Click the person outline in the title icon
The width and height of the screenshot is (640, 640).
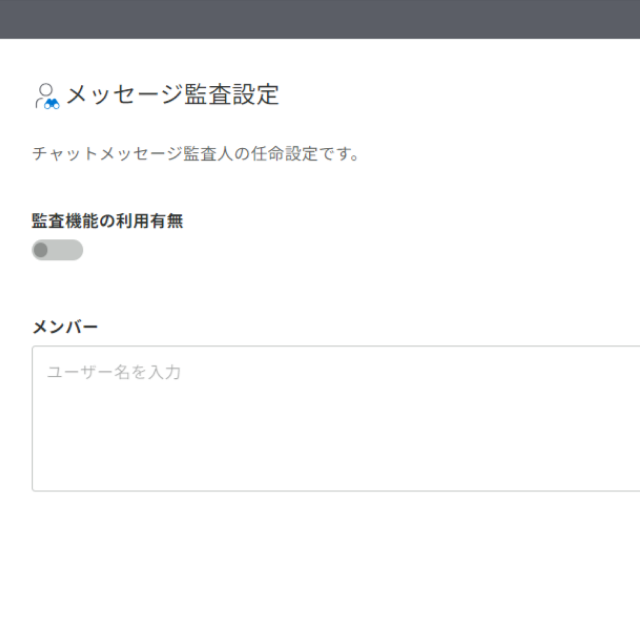[44, 94]
